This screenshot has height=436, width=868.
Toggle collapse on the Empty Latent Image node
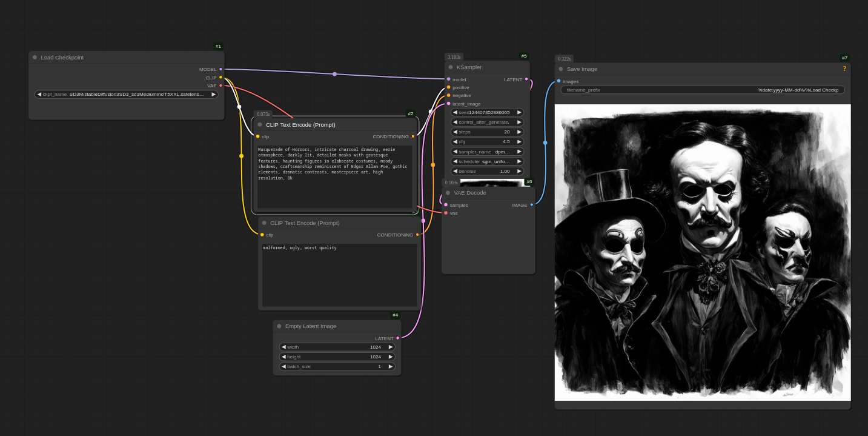click(279, 326)
